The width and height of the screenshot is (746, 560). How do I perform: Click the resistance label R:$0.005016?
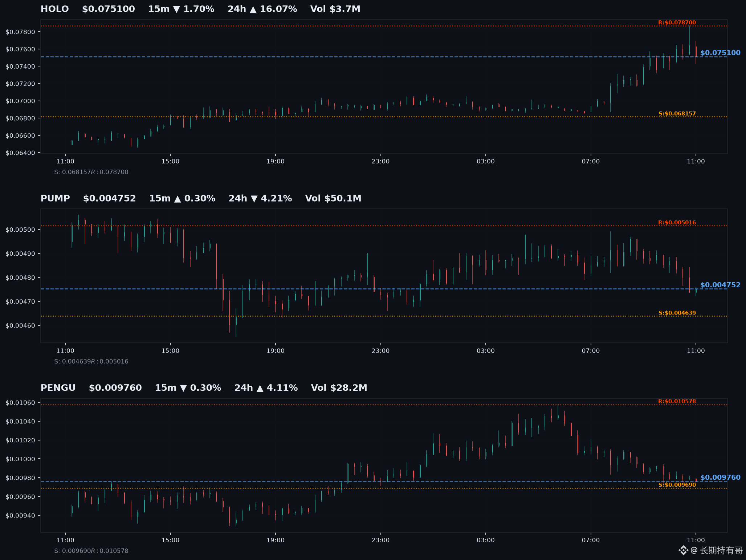(677, 223)
